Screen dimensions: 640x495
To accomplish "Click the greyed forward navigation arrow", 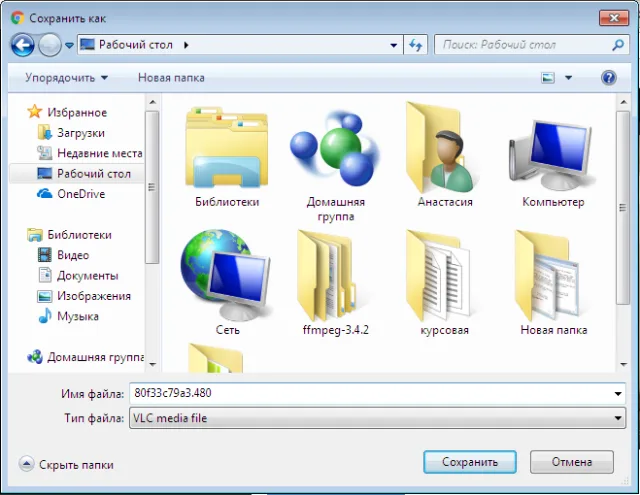I will point(50,45).
